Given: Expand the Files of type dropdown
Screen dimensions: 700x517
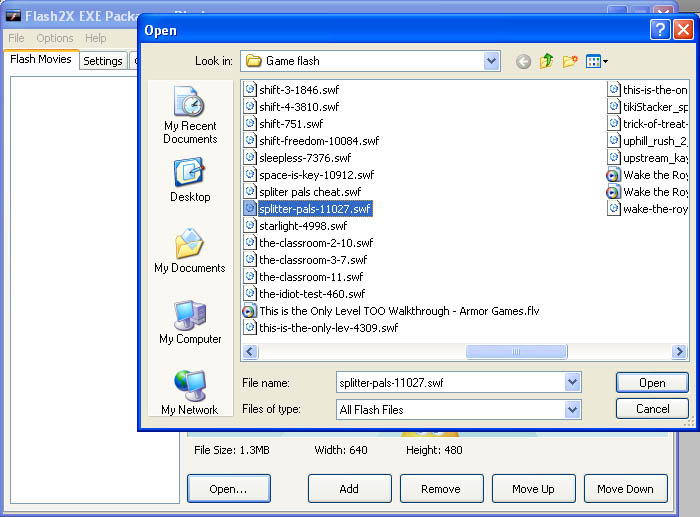Looking at the screenshot, I should (x=572, y=409).
